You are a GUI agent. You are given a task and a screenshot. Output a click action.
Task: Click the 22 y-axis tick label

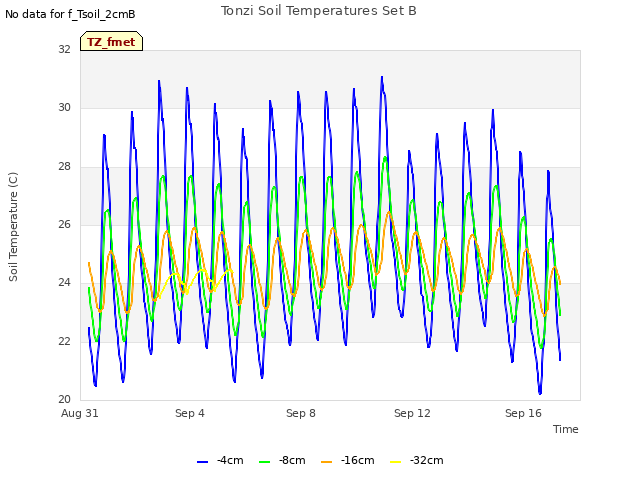pos(64,341)
